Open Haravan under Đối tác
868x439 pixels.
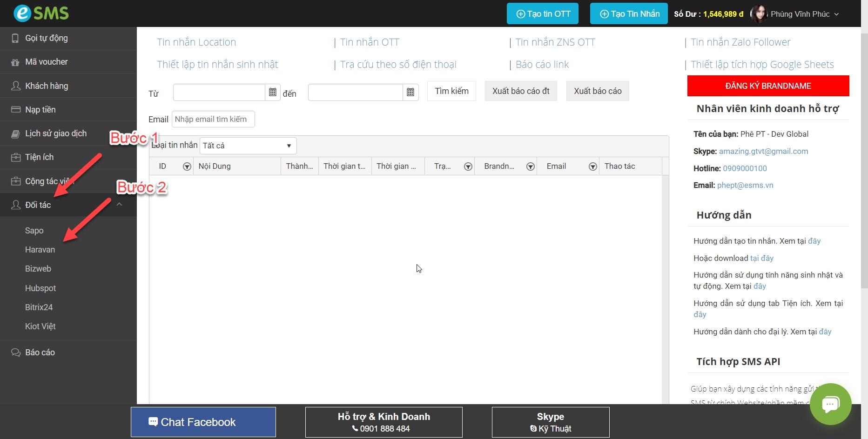(40, 250)
